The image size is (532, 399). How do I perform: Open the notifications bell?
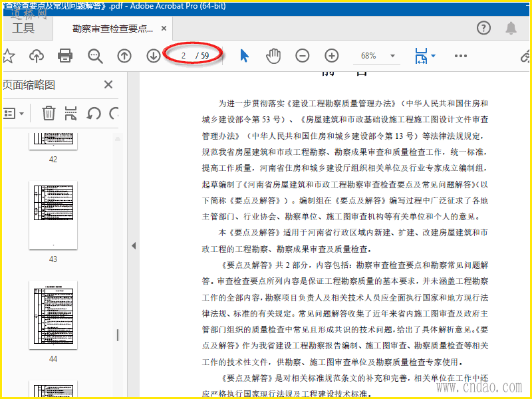[511, 28]
